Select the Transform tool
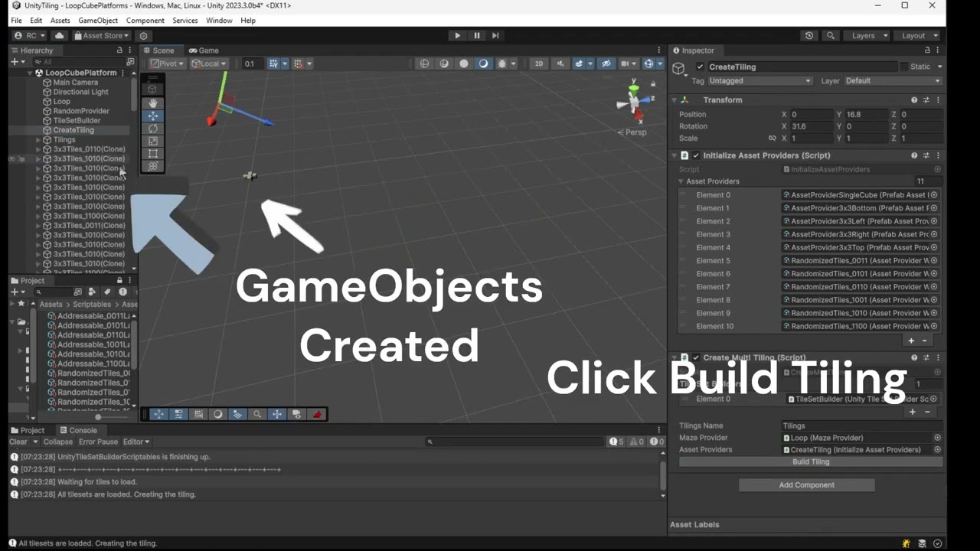Image resolution: width=980 pixels, height=551 pixels. pos(153,166)
